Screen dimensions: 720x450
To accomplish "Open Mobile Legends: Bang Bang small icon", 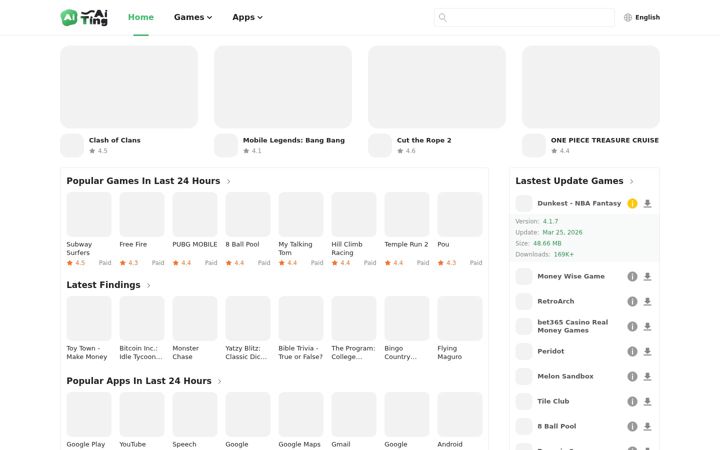I will [226, 146].
